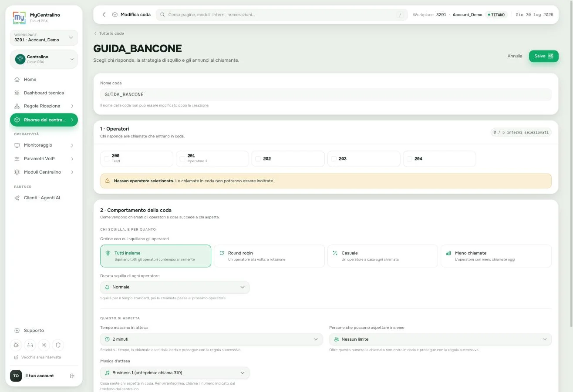The height and width of the screenshot is (392, 573).
Task: Click the Moduli Centralino layers icon
Action: [x=17, y=172]
